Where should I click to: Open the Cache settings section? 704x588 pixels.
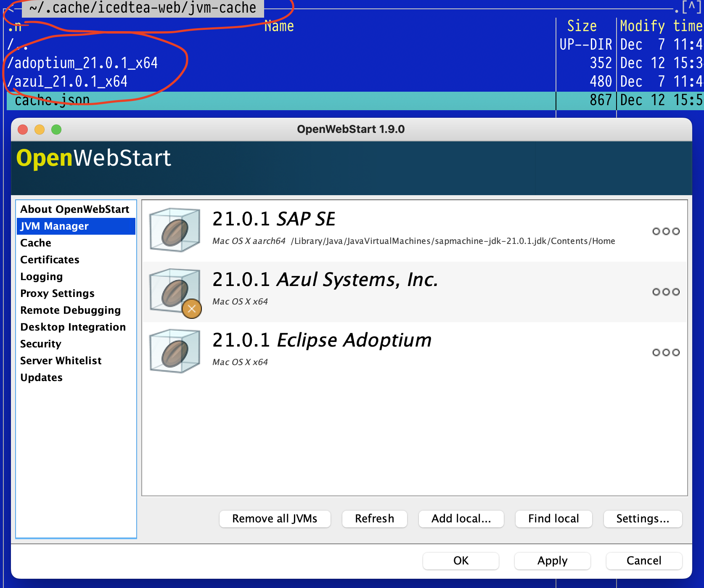(x=76, y=243)
